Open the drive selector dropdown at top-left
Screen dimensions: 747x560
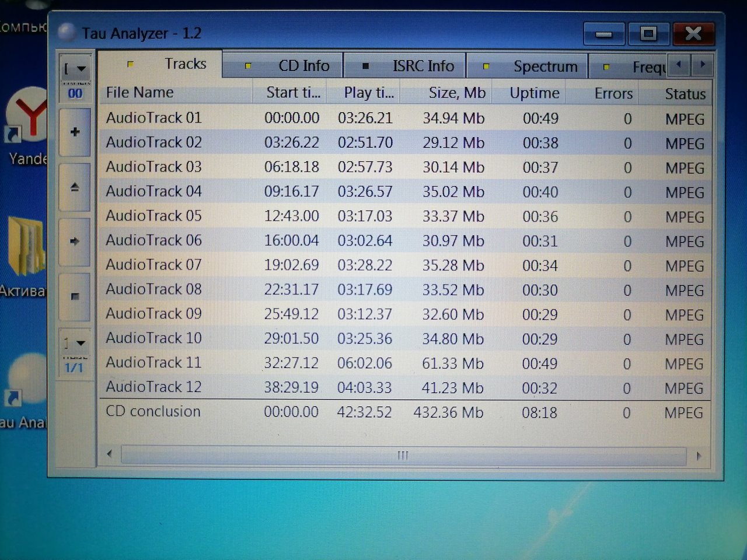[75, 69]
